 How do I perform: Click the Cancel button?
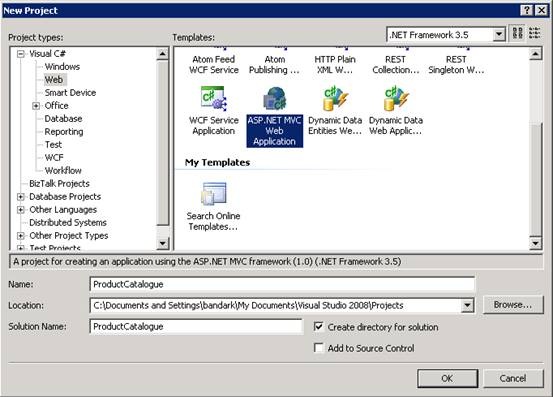(x=512, y=378)
